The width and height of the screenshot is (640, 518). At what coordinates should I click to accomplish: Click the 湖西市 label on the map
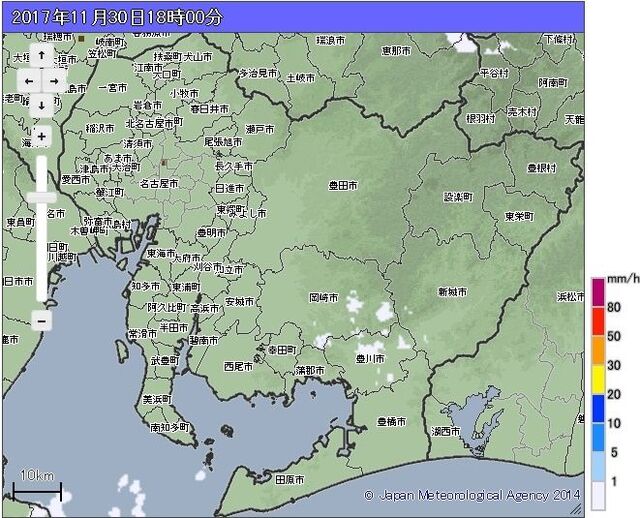(x=445, y=431)
